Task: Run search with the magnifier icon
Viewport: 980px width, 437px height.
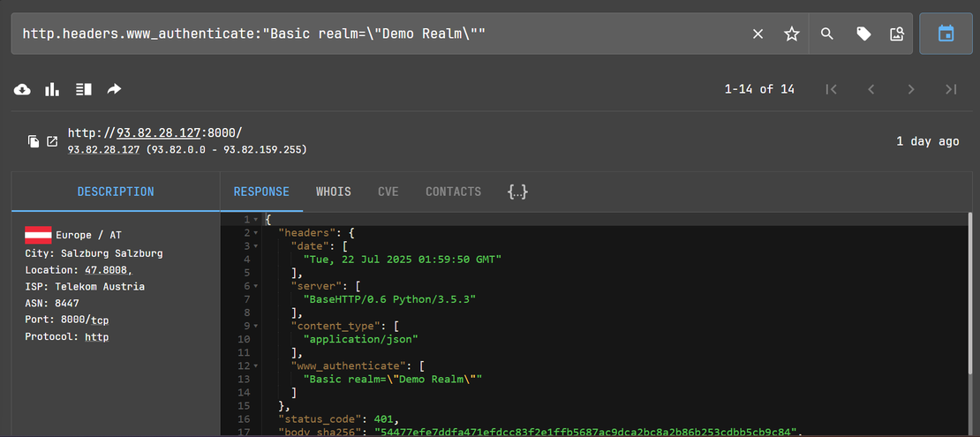Action: [x=827, y=34]
